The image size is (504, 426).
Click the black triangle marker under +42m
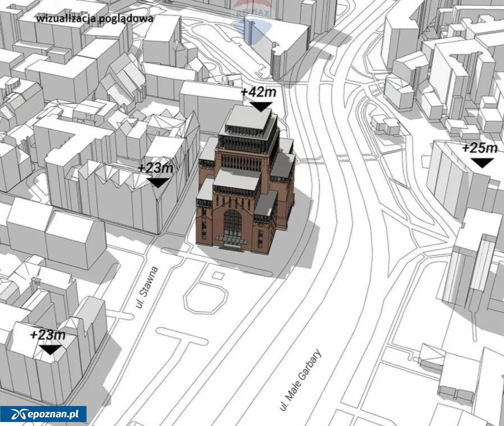(261, 106)
